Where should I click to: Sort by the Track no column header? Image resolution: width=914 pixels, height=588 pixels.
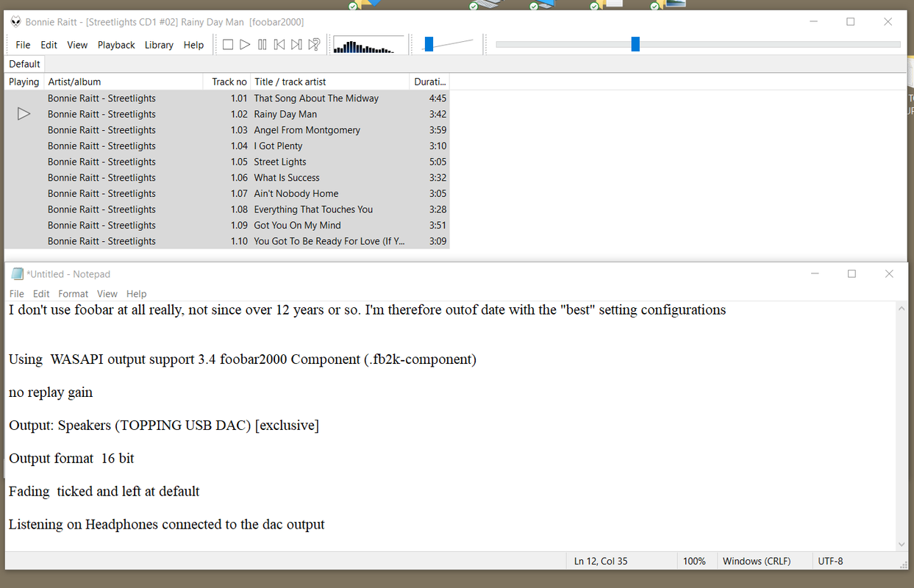(226, 82)
